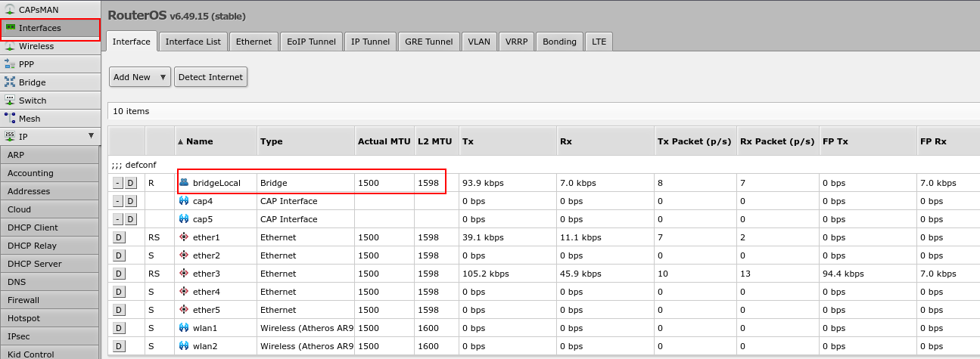Open the VRRP tab
Viewport: 980px width, 359px height.
coord(516,42)
